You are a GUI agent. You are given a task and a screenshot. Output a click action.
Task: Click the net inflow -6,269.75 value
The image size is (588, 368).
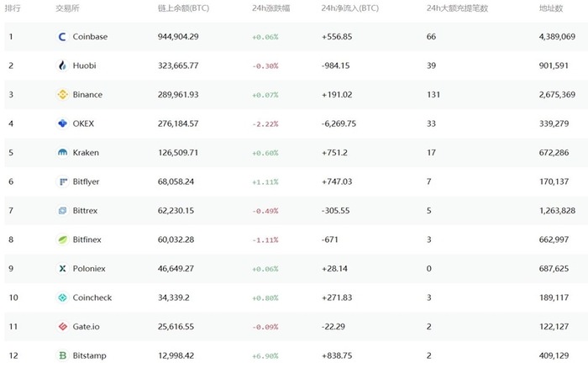tap(339, 124)
